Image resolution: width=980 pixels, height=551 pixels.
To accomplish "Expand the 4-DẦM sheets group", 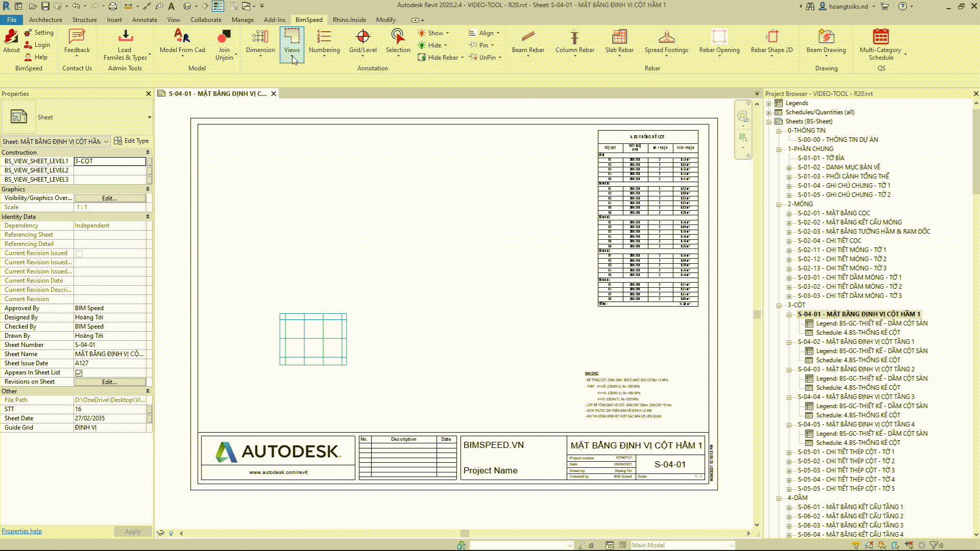I will (778, 497).
